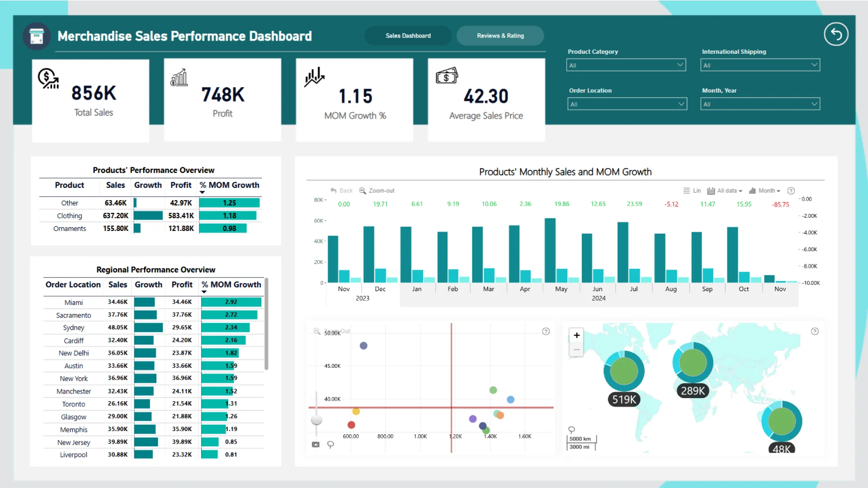Image resolution: width=868 pixels, height=488 pixels.
Task: Sort regional table by Order Location header
Action: click(73, 285)
